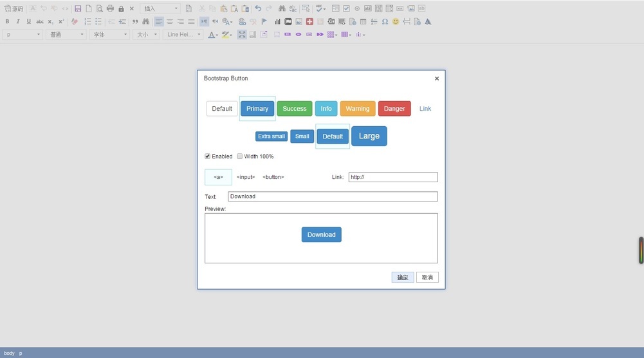Open the spell check ABC dropdown

(x=320, y=8)
